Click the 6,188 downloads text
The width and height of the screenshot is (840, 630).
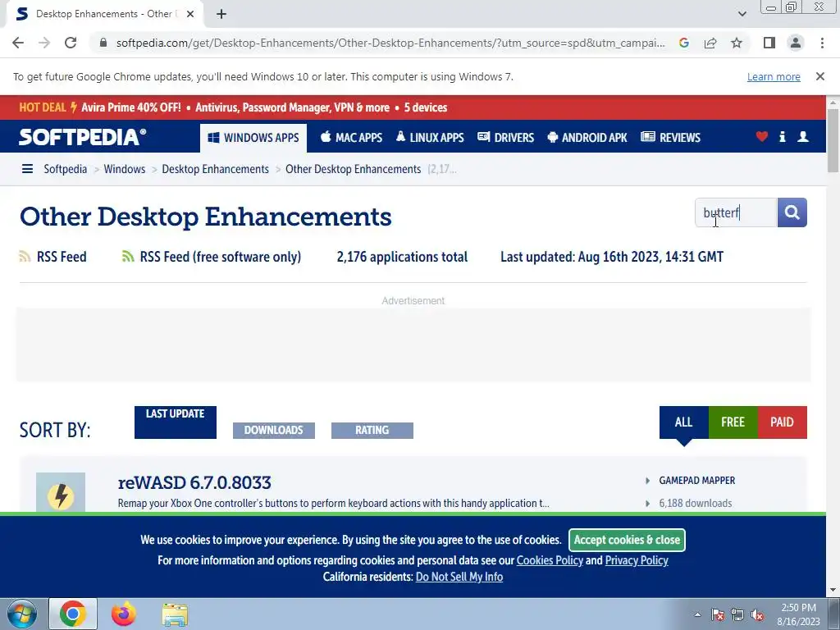point(696,503)
